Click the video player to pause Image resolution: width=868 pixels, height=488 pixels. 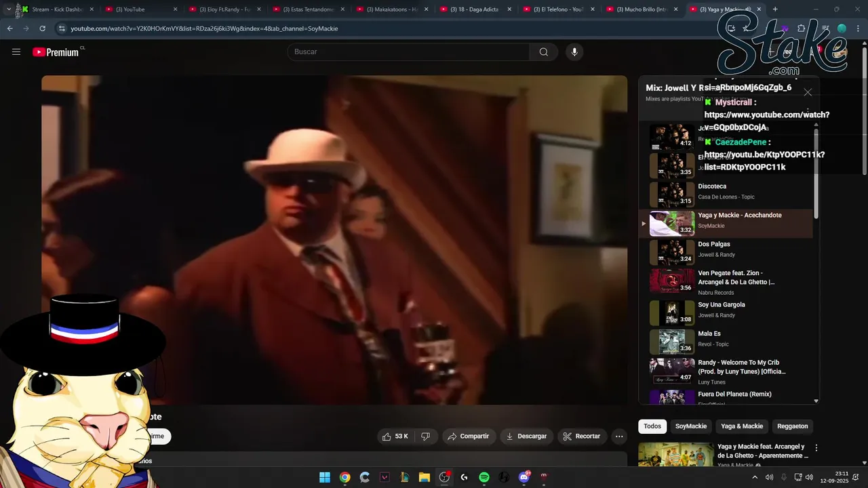(334, 240)
